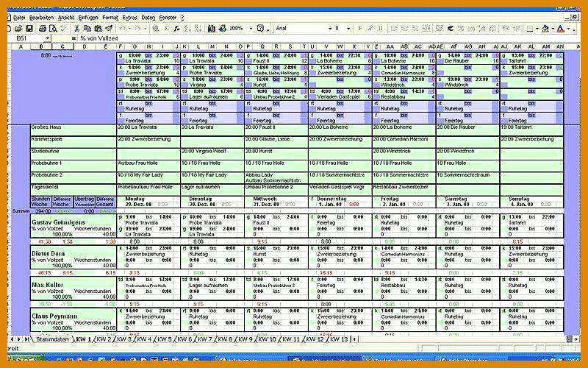This screenshot has height=368, width=588.
Task: Paste using the clipboard icon
Action: click(x=98, y=29)
